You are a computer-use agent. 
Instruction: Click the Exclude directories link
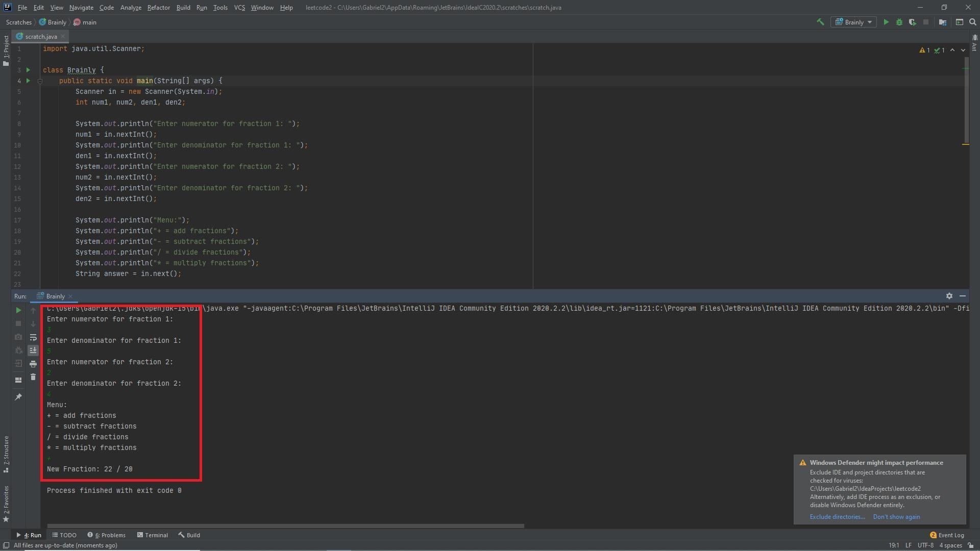837,517
